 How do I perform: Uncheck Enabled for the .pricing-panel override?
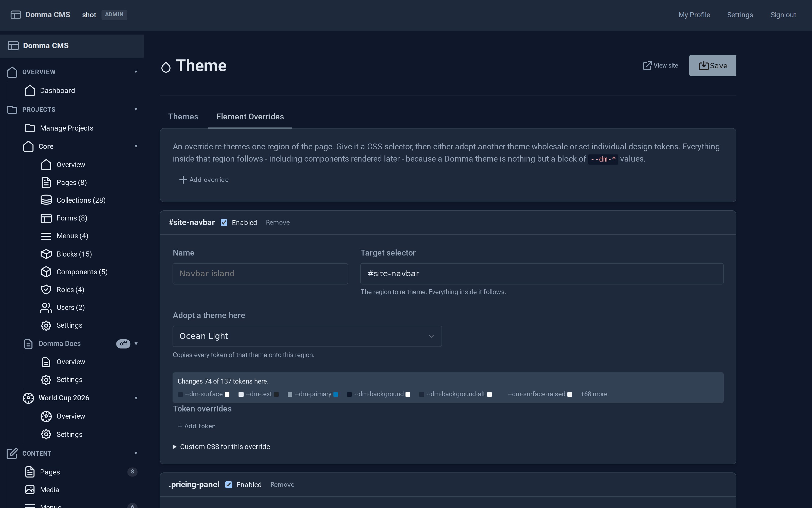coord(228,484)
